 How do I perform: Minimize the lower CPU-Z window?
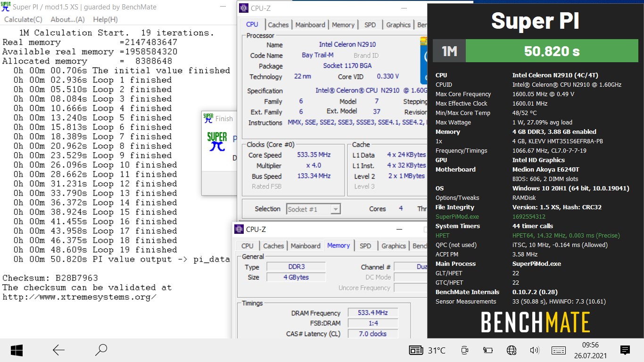[x=398, y=229]
